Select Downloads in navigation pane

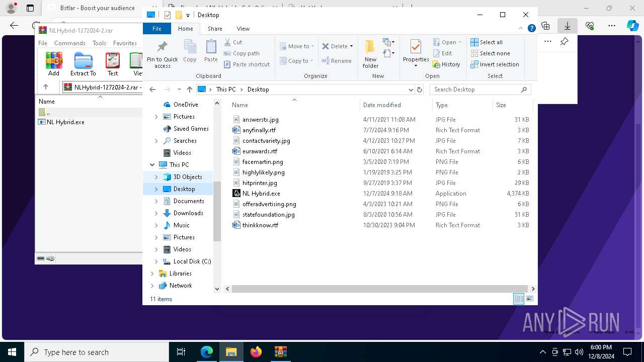pos(188,213)
